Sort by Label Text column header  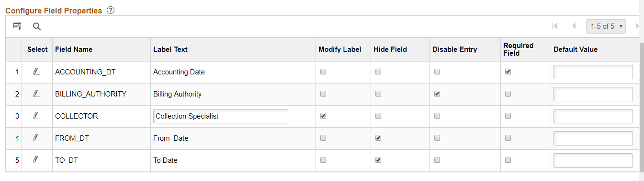[x=170, y=49]
